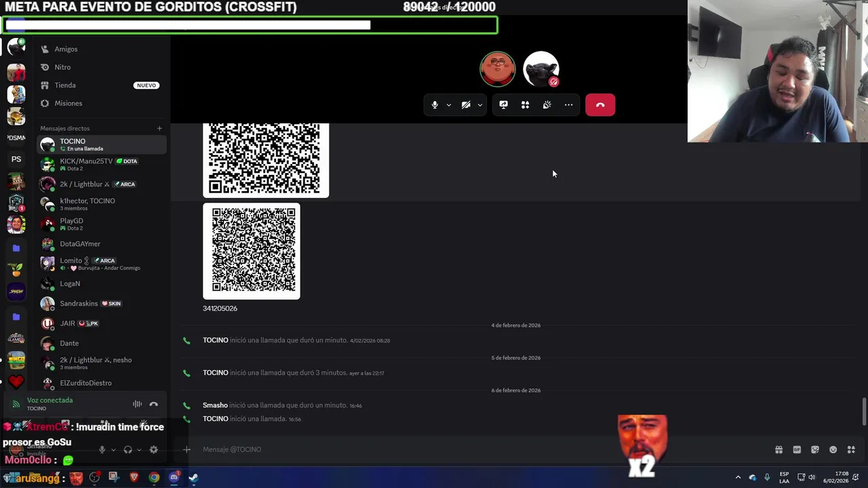The width and height of the screenshot is (868, 488).
Task: Turn on camera in call controls
Action: 466,105
